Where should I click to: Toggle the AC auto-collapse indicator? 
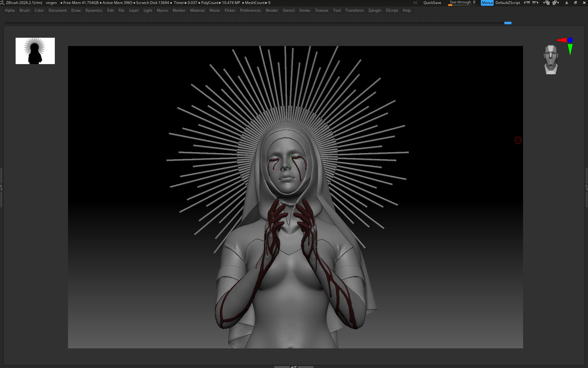[415, 3]
